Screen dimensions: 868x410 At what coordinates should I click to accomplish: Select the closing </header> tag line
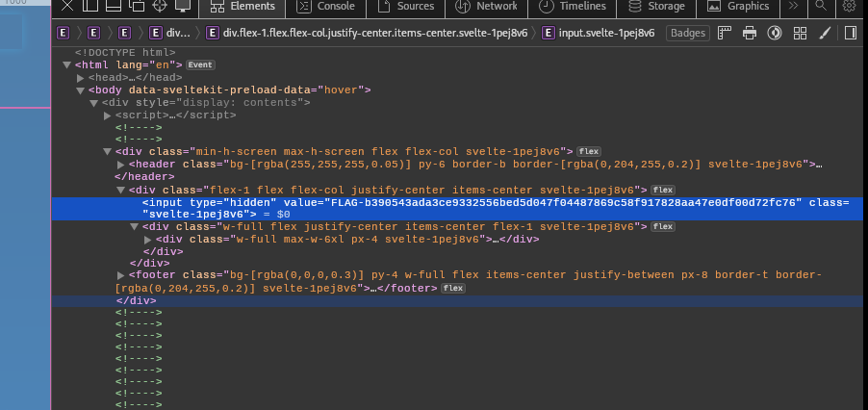144,177
